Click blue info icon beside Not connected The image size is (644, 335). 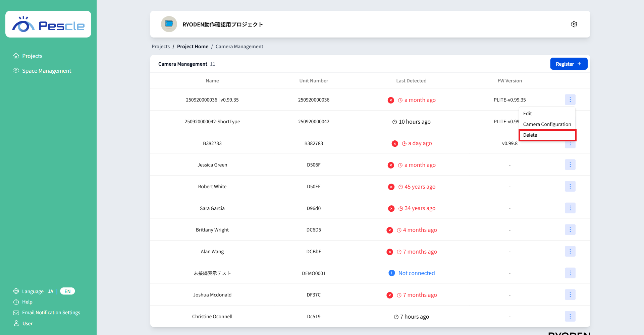coord(391,273)
